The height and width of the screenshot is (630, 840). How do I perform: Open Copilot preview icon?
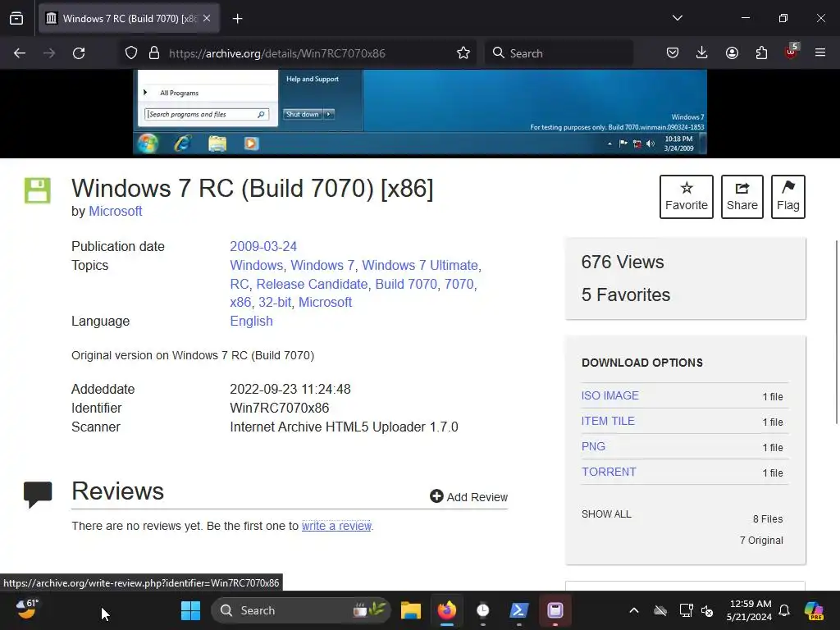(x=814, y=610)
